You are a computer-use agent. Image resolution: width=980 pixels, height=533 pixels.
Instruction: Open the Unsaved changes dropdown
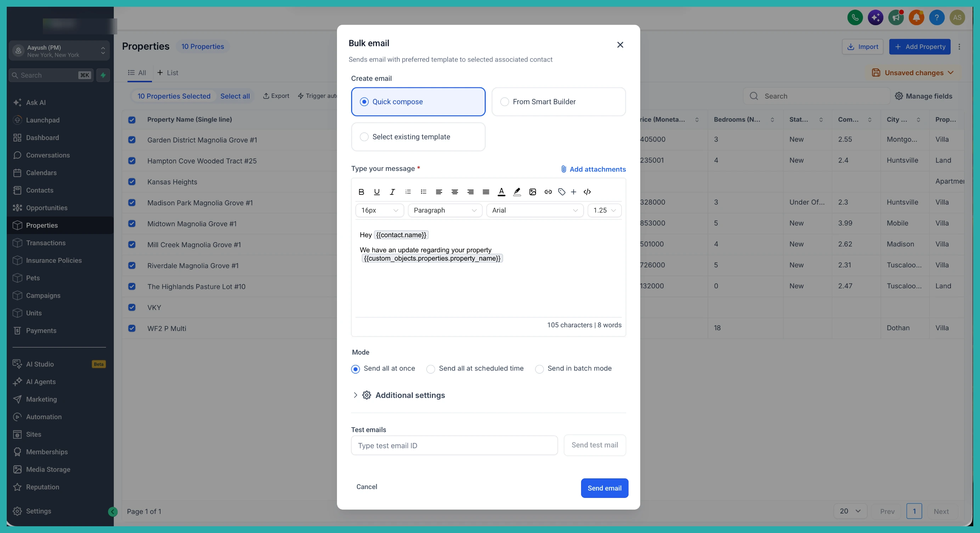[913, 73]
